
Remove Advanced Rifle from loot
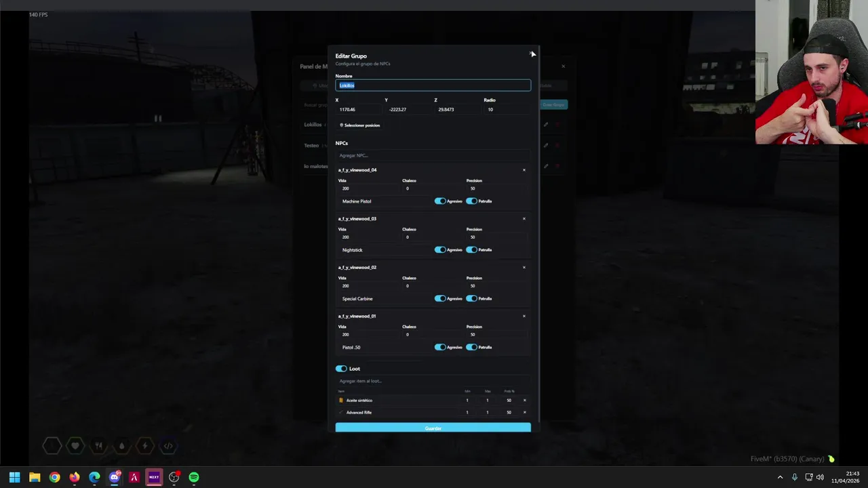[x=524, y=413]
